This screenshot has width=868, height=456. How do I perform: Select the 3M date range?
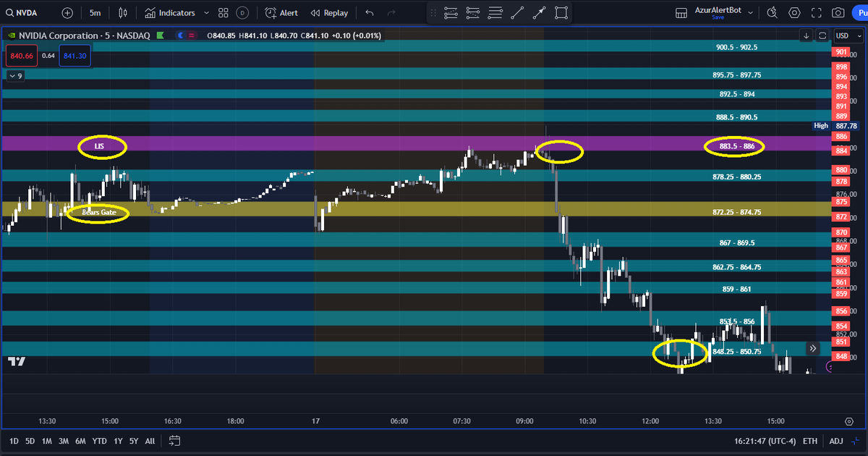(64, 441)
